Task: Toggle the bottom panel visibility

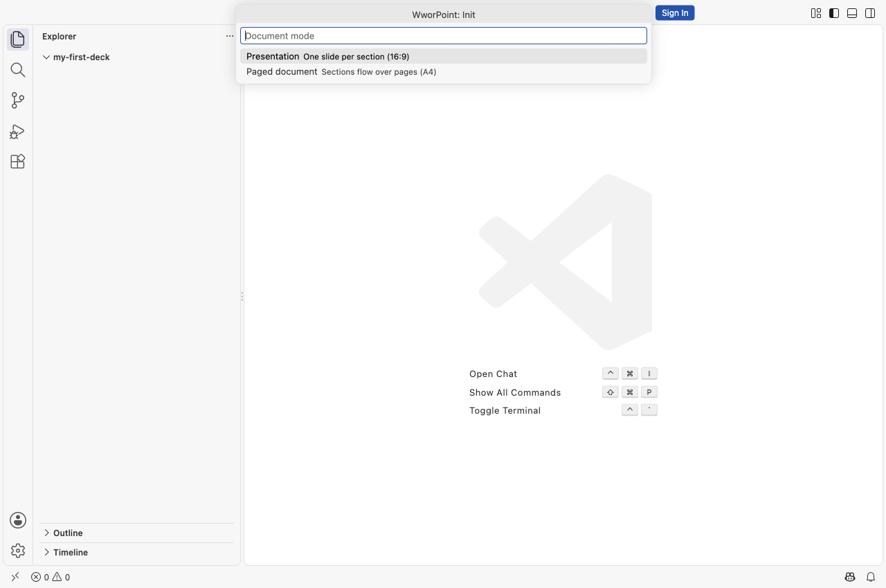Action: (x=852, y=13)
